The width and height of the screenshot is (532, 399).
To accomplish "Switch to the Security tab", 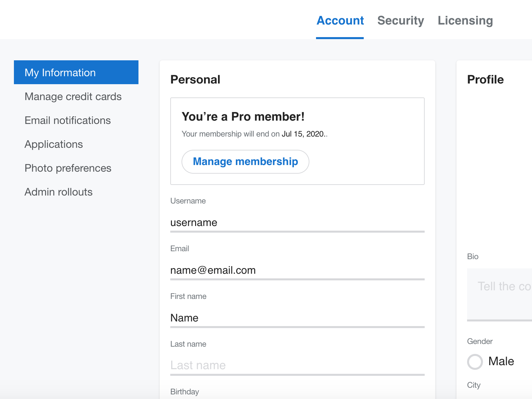I will pyautogui.click(x=400, y=21).
